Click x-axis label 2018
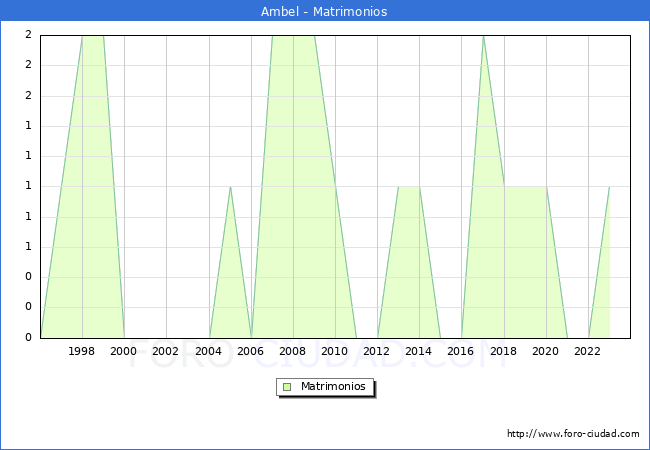650x450 pixels. pos(503,351)
